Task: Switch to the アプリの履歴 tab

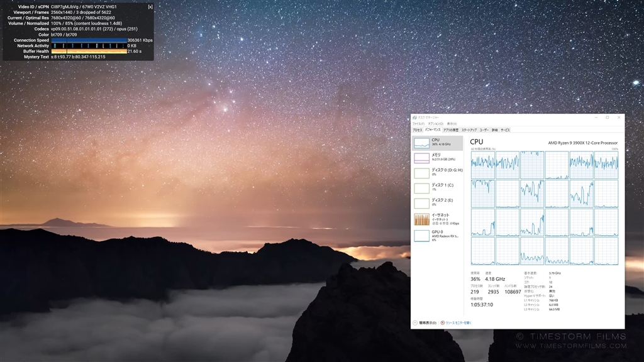Action: click(x=450, y=130)
